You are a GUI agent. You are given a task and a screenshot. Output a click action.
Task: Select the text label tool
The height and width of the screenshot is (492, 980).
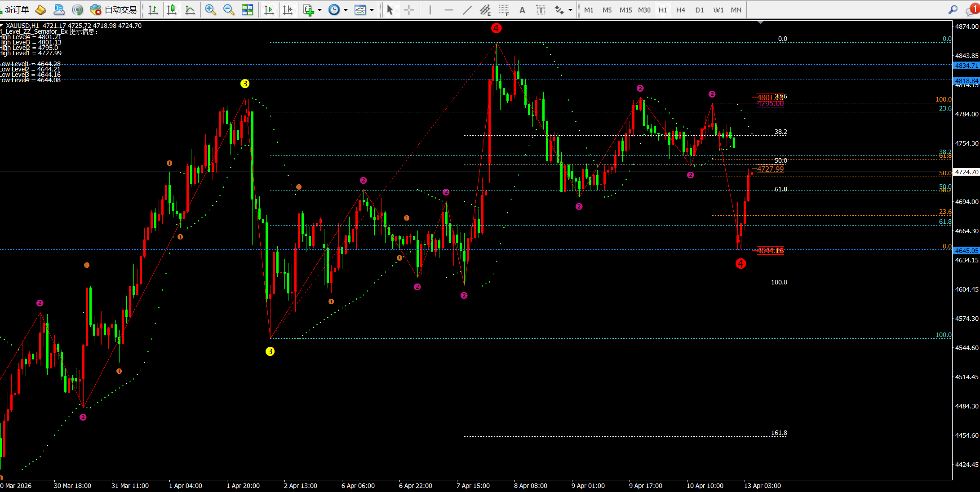click(541, 9)
